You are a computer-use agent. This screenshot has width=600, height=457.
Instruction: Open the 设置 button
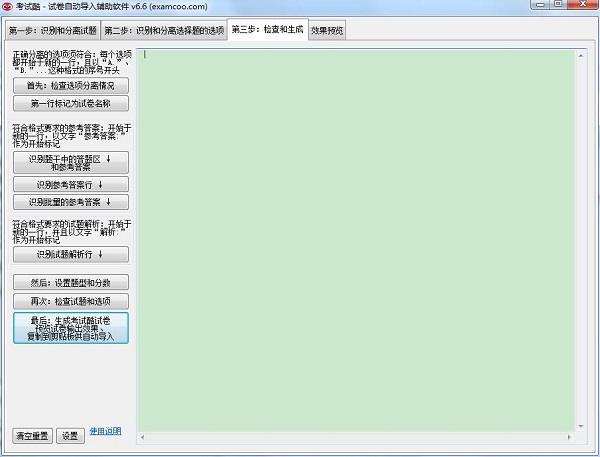(x=70, y=436)
